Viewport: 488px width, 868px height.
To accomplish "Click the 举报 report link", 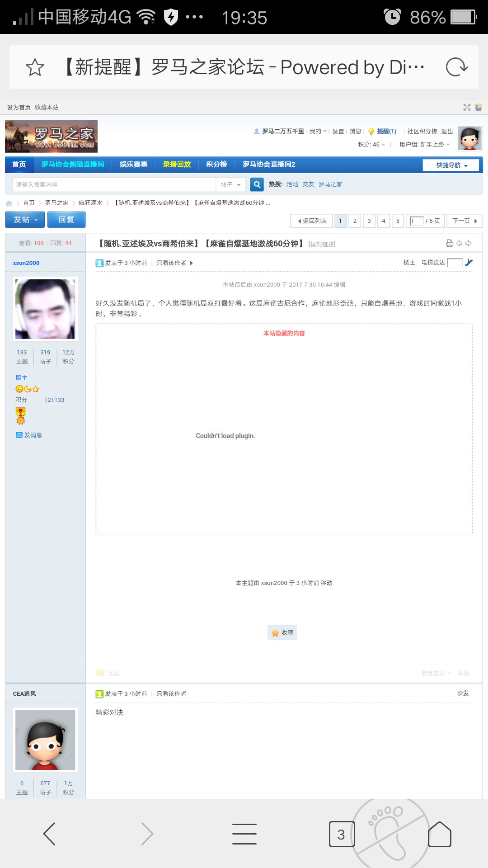I will [463, 673].
